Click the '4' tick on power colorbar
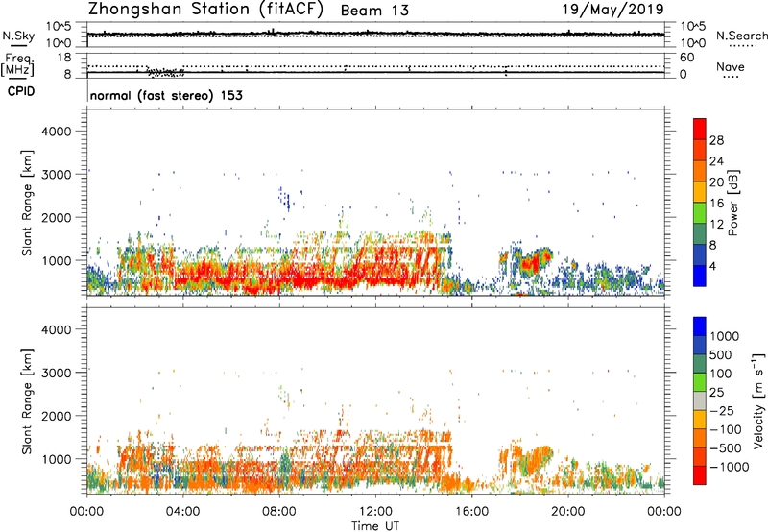Image resolution: width=768 pixels, height=532 pixels. 713,267
